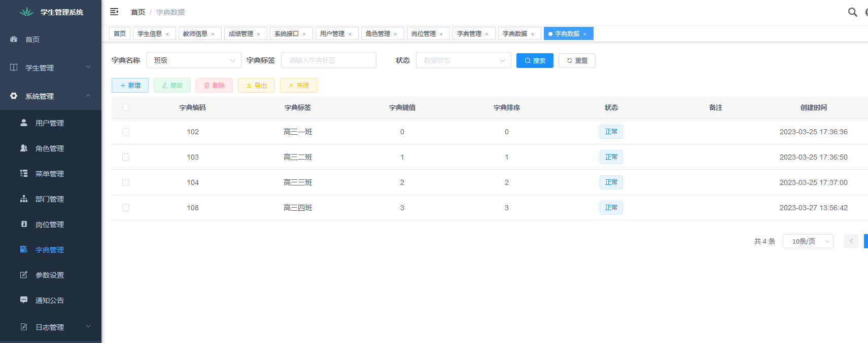
Task: Click the sidebar collapse hamburger icon
Action: (x=114, y=12)
